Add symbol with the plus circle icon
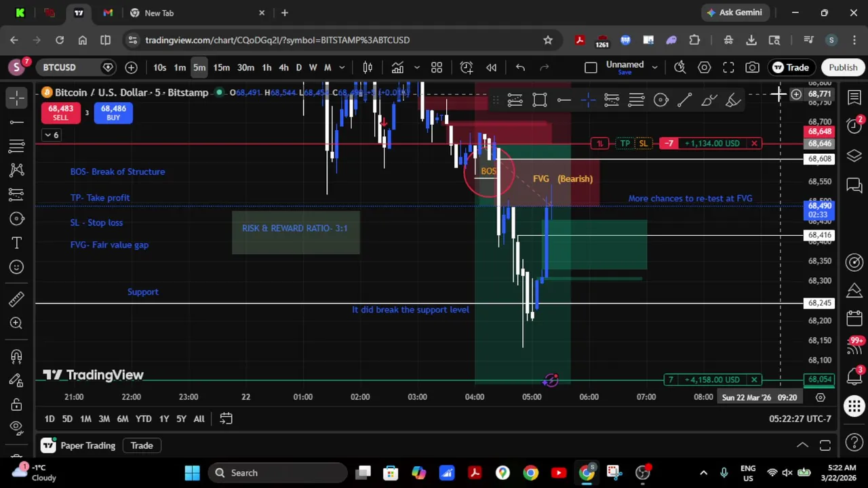This screenshot has width=868, height=488. [x=131, y=67]
